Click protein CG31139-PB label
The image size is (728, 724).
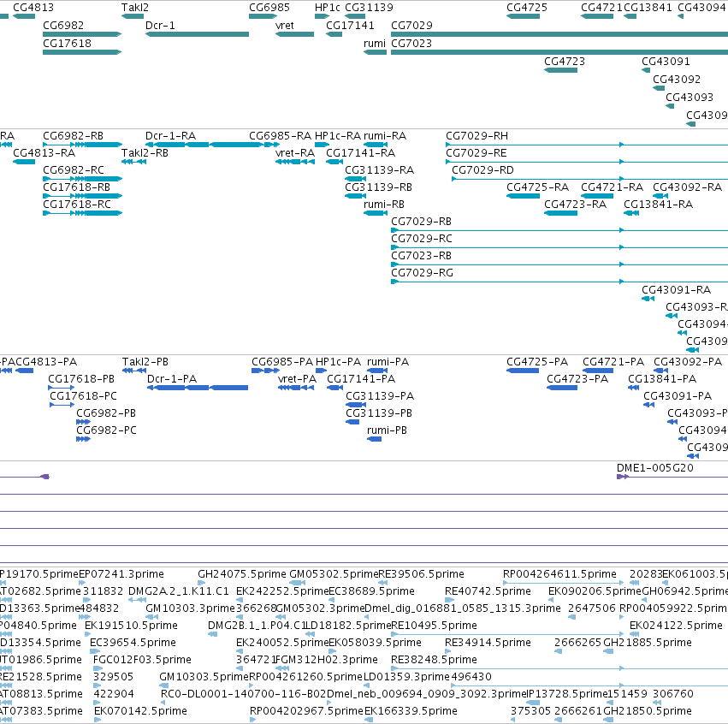(379, 414)
